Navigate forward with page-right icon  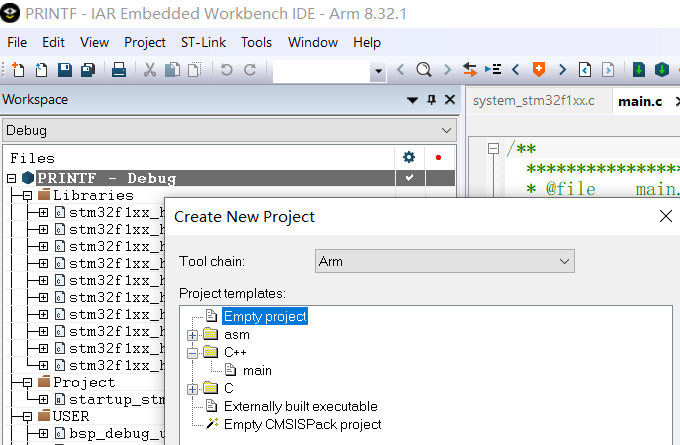[x=608, y=69]
